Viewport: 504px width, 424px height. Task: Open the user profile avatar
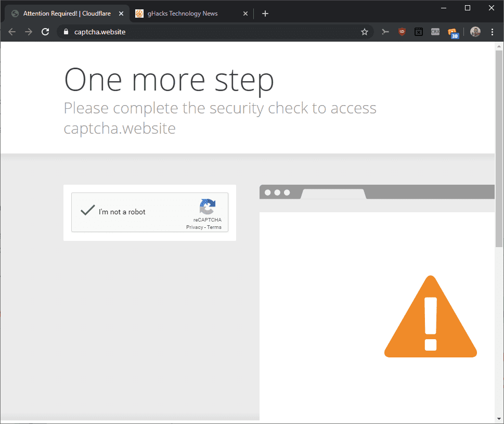(475, 32)
